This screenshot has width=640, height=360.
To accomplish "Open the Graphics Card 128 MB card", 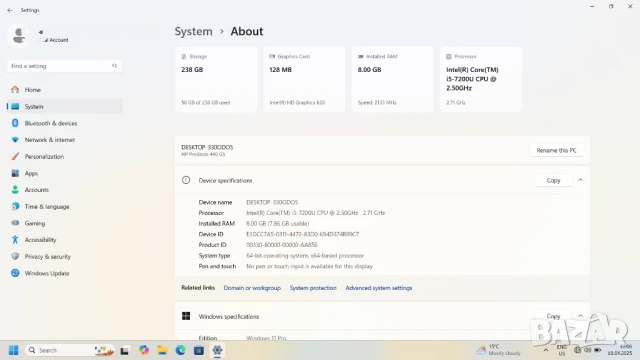I will [x=304, y=79].
